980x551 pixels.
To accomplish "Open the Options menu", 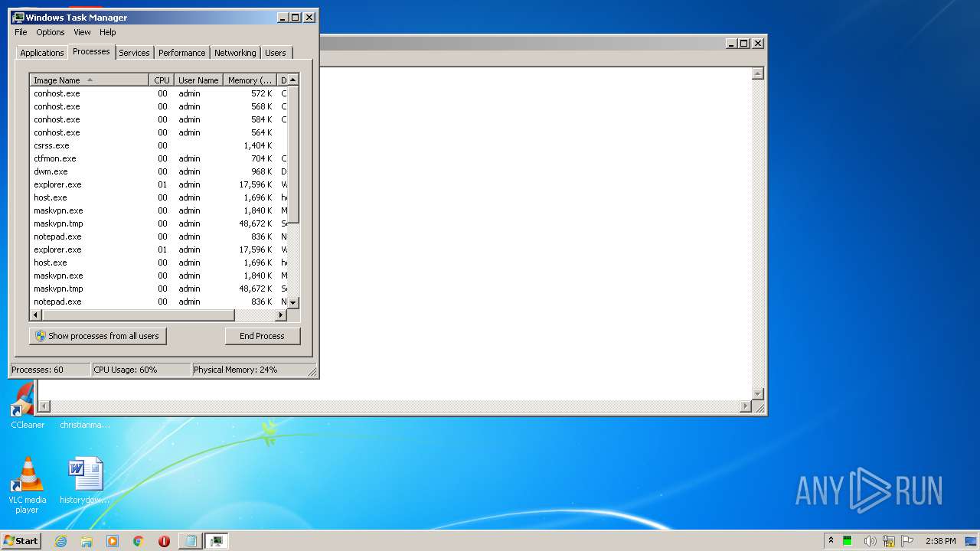I will tap(51, 32).
